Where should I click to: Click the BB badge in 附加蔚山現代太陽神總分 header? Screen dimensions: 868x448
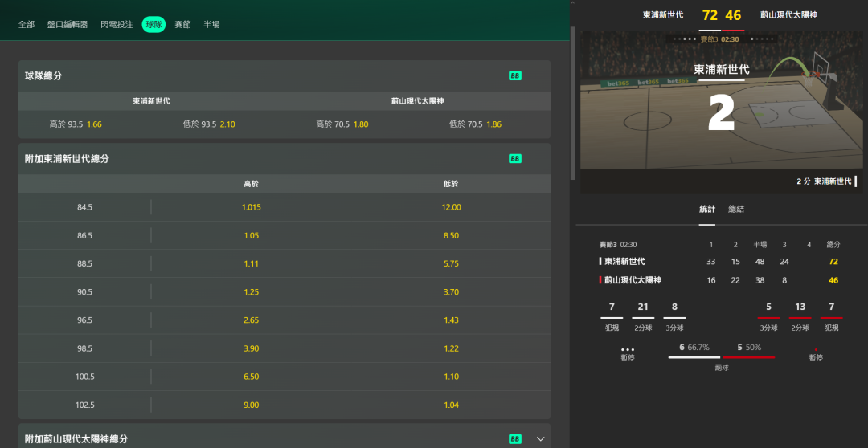515,439
